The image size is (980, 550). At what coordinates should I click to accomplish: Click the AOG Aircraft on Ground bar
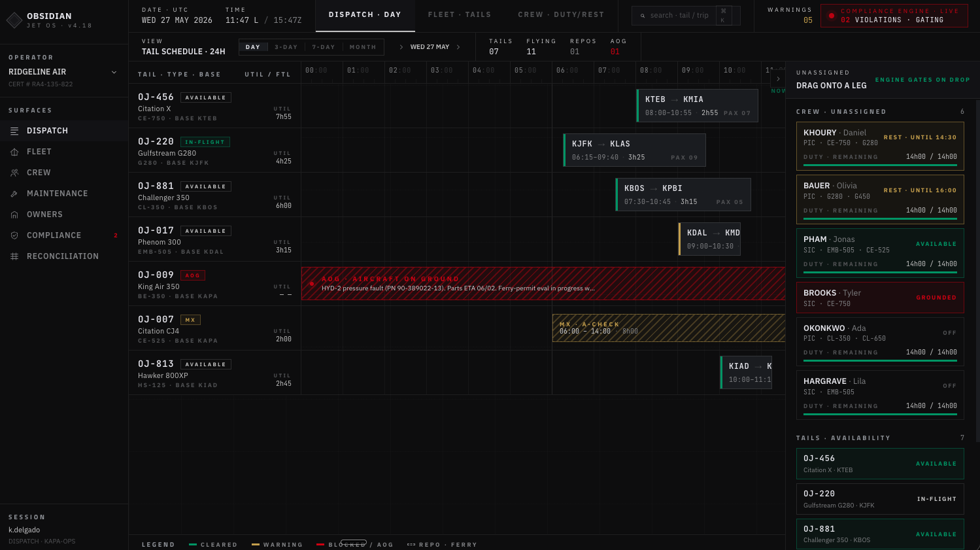pos(543,284)
